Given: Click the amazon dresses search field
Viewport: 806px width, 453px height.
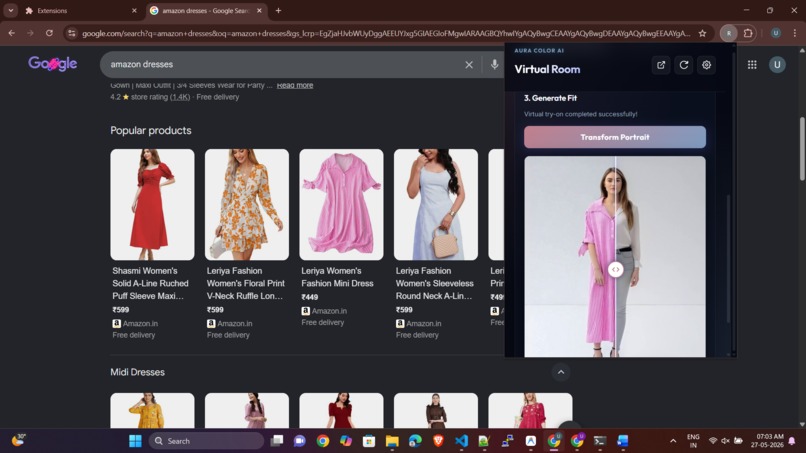Looking at the screenshot, I should click(x=283, y=64).
